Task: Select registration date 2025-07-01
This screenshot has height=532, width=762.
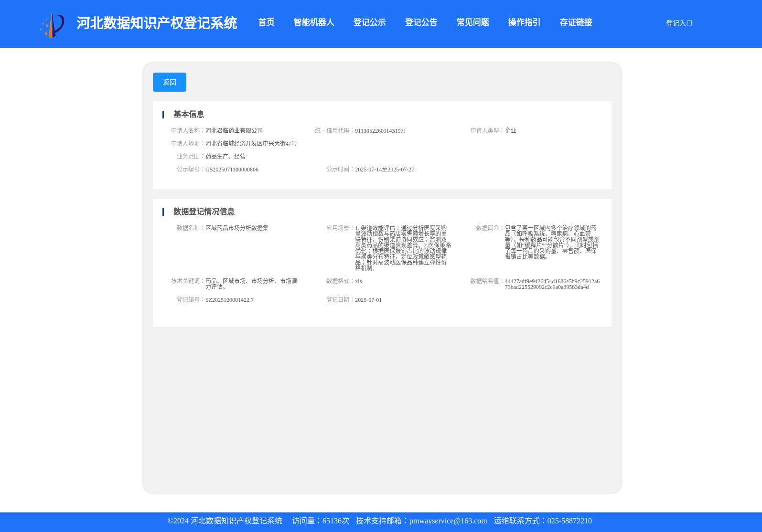Action: point(368,300)
